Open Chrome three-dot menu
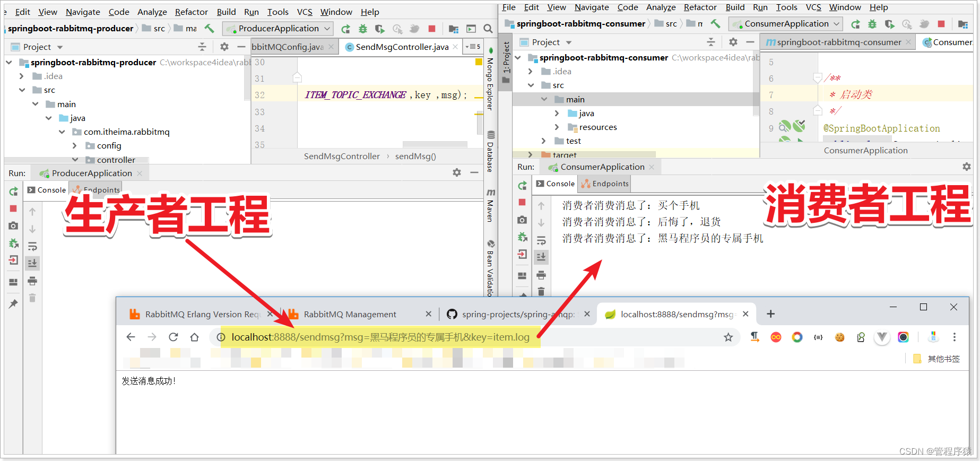The height and width of the screenshot is (461, 980). point(954,337)
